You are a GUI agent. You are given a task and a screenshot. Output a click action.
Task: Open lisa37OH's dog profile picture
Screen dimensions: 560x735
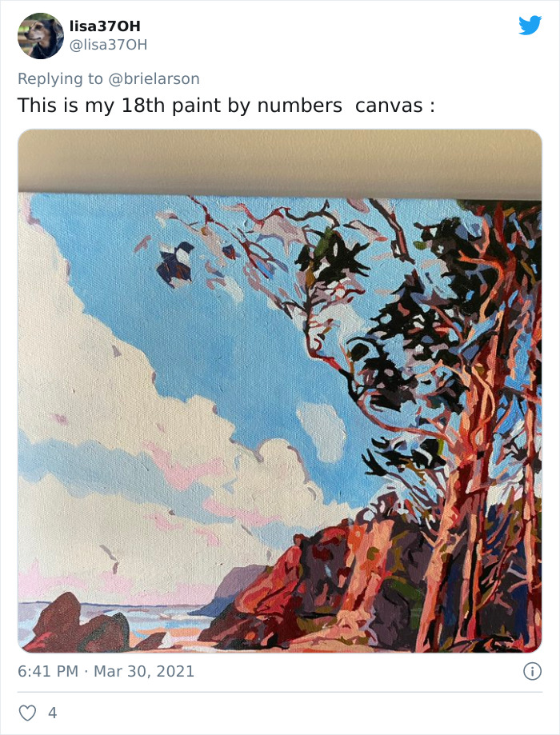click(40, 36)
